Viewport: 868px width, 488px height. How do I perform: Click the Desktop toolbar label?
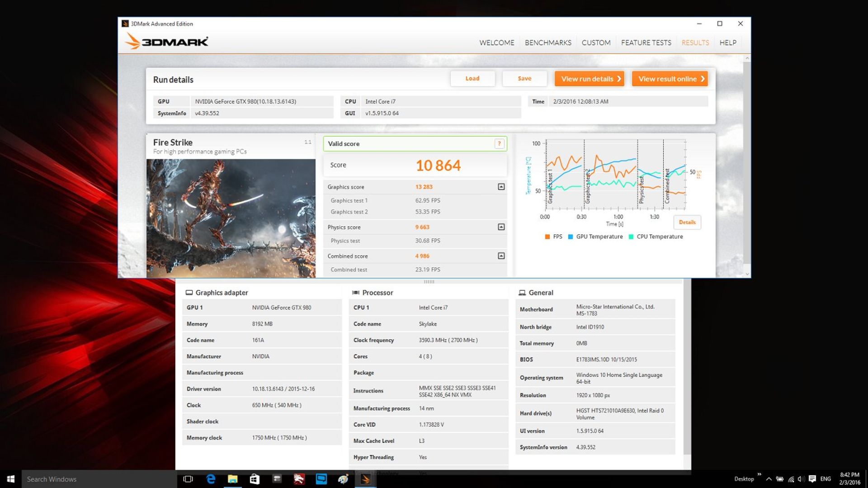pos(744,479)
